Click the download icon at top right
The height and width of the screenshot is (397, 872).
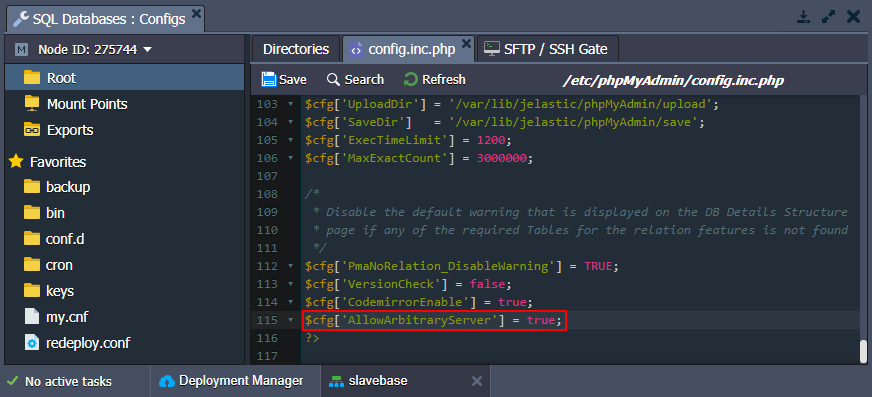coord(803,17)
